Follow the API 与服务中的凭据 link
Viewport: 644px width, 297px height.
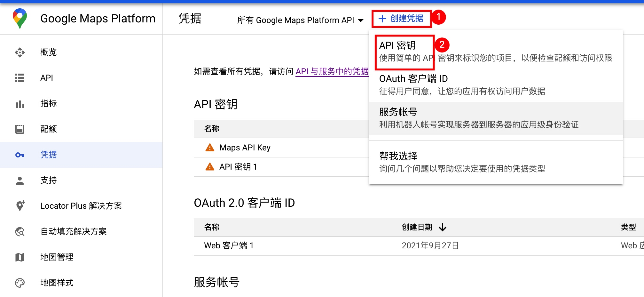(332, 71)
